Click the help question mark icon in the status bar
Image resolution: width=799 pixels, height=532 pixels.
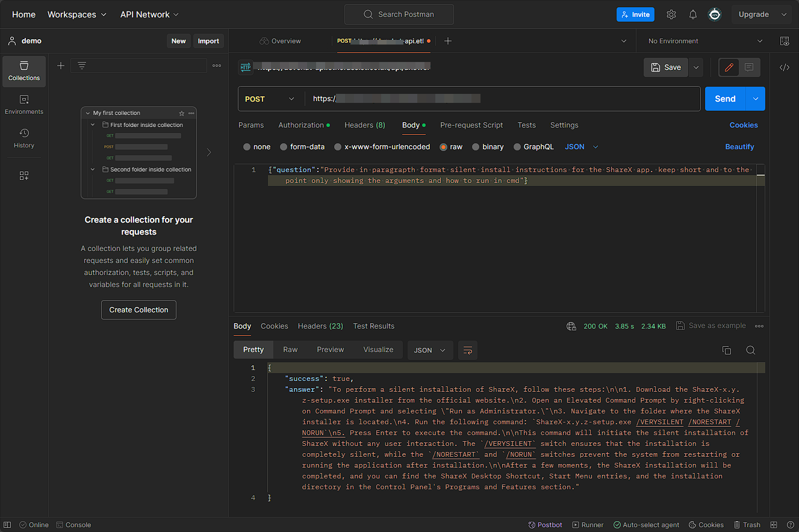pyautogui.click(x=790, y=525)
